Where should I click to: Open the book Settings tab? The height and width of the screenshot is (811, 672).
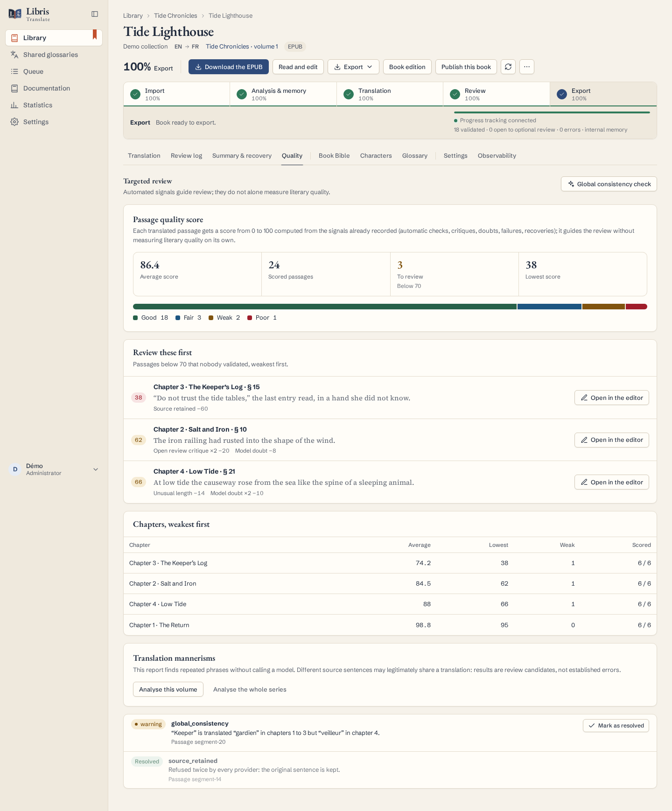(x=455, y=156)
